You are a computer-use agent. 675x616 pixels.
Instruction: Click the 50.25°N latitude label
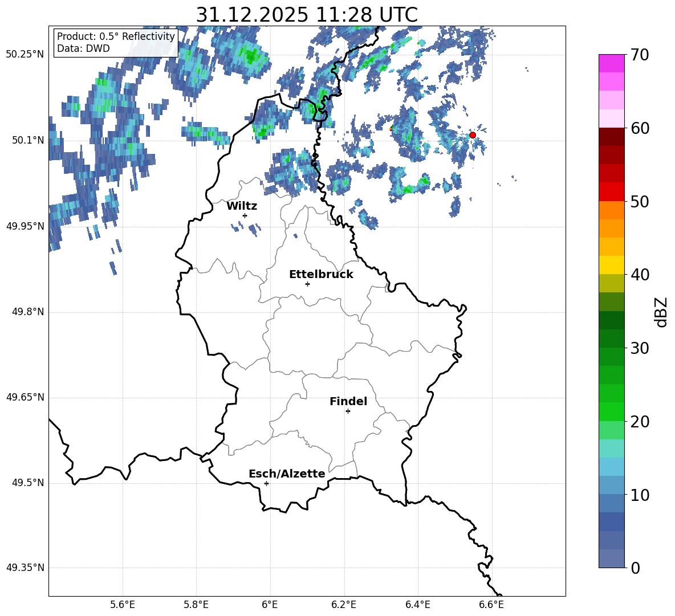25,55
